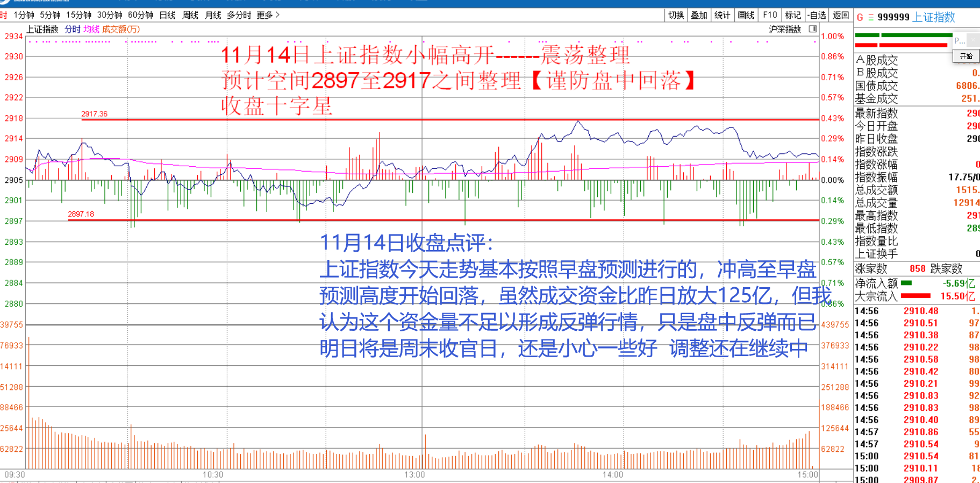Click the 最高指数 row
This screenshot has width=980, height=483.
(x=917, y=215)
